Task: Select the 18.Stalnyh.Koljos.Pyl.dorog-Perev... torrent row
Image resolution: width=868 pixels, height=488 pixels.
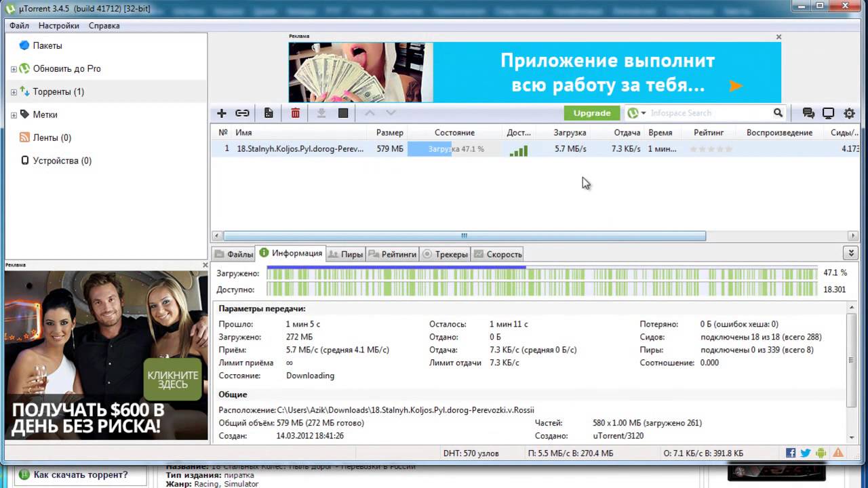Action: [x=536, y=149]
